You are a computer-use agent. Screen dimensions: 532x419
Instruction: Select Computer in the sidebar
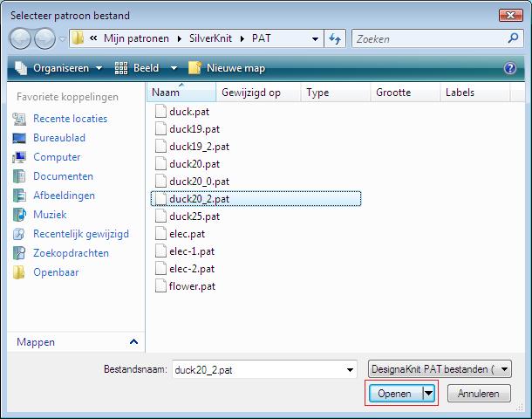point(57,157)
